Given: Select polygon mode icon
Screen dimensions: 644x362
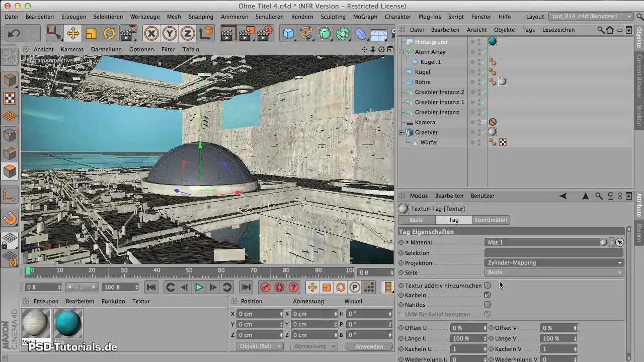Looking at the screenshot, I should [x=10, y=171].
